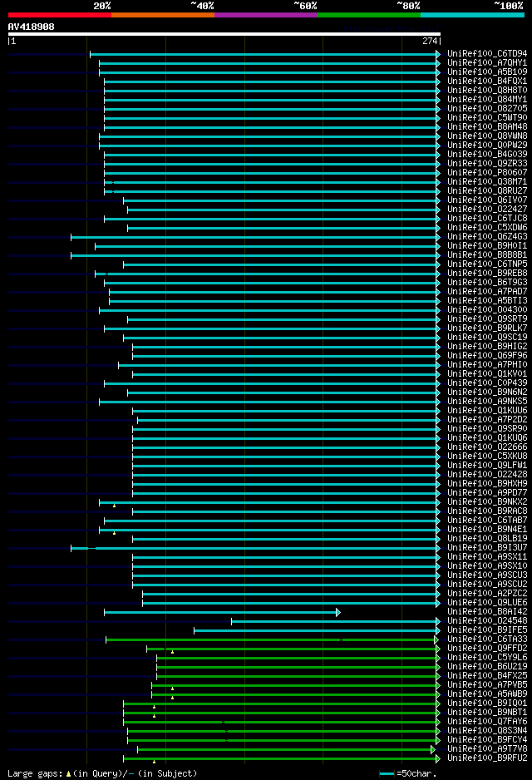
Task: Click the orange ~40% color legend segment
Action: (x=163, y=15)
